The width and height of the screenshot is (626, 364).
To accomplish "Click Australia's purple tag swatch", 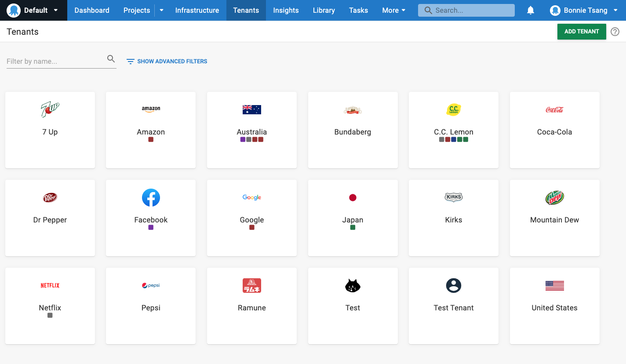I will 243,139.
